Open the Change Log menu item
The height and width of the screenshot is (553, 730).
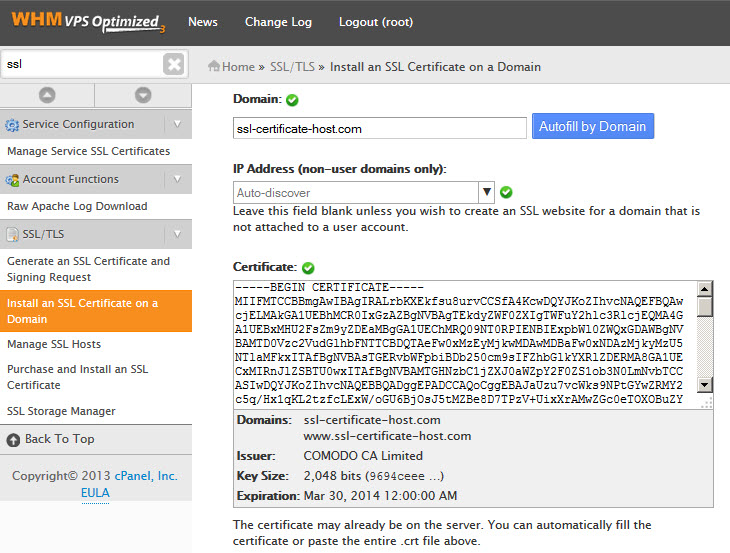pyautogui.click(x=278, y=22)
